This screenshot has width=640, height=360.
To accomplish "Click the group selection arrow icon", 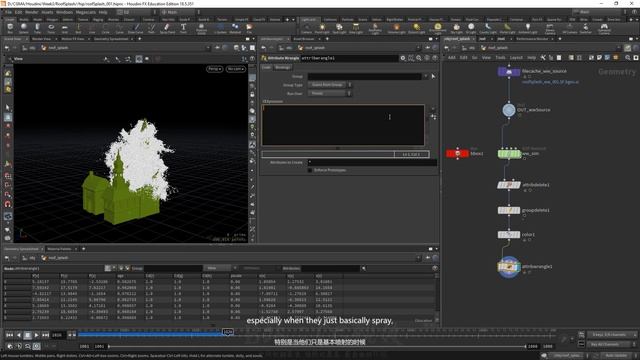I will (433, 76).
